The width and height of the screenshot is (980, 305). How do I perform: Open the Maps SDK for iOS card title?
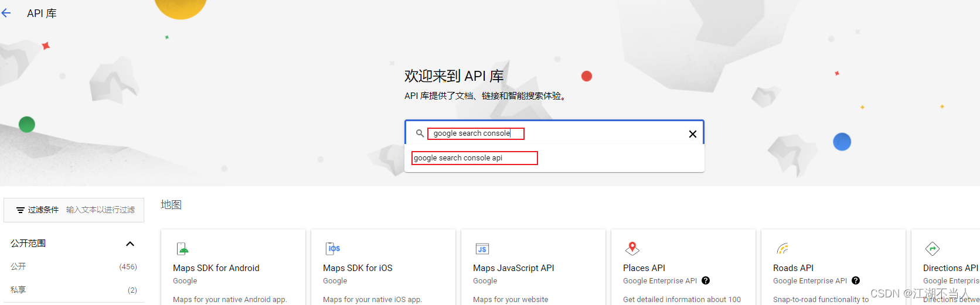(358, 268)
